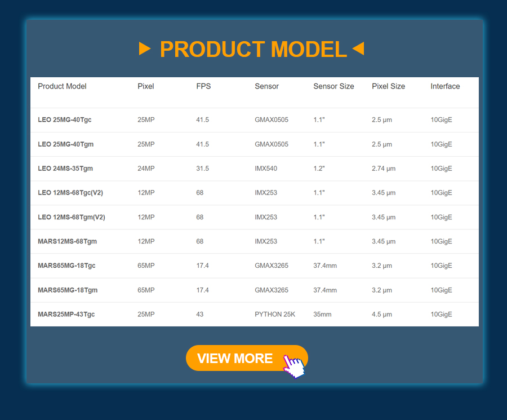Select the IMX540 sensor cell

tap(266, 168)
